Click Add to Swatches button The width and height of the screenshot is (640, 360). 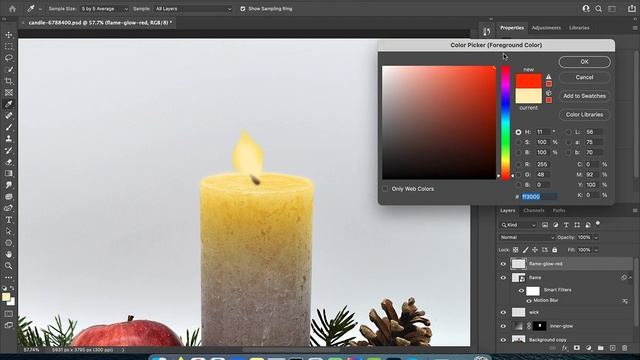(x=584, y=96)
